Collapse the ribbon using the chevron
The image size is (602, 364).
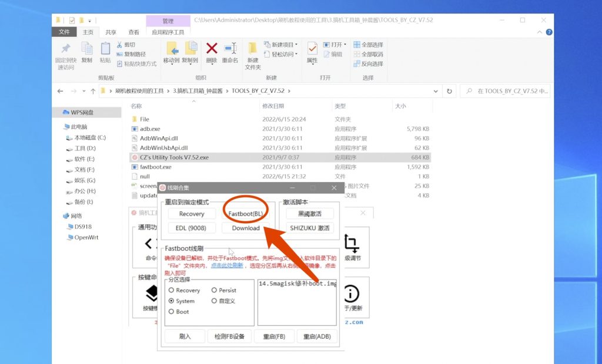pos(540,32)
